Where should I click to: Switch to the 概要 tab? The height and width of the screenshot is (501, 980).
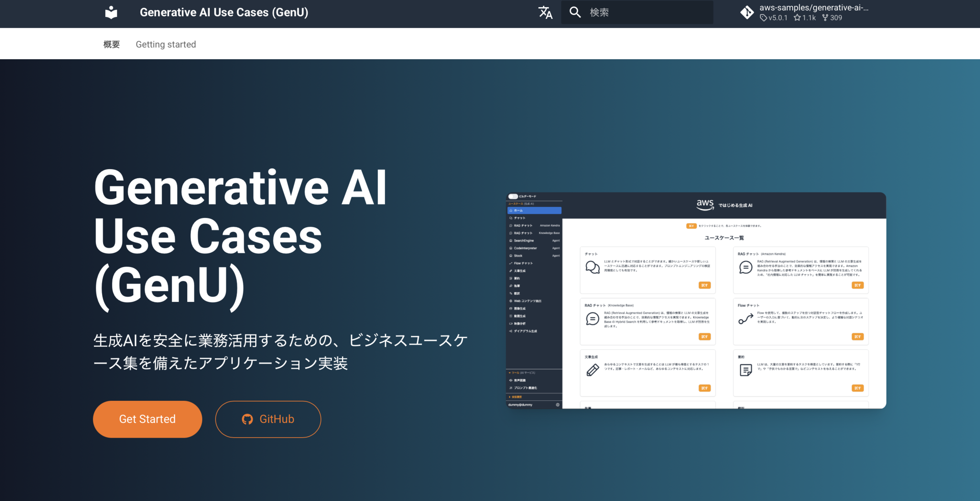coord(112,44)
